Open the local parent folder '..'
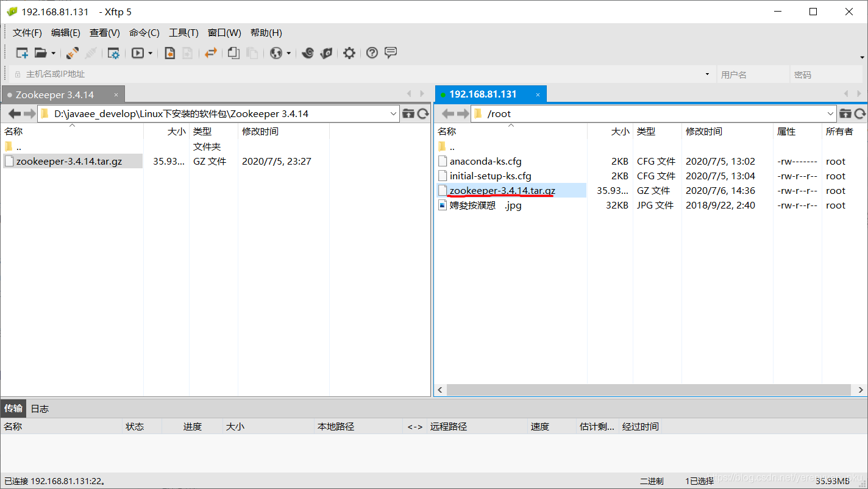The image size is (868, 489). point(13,147)
